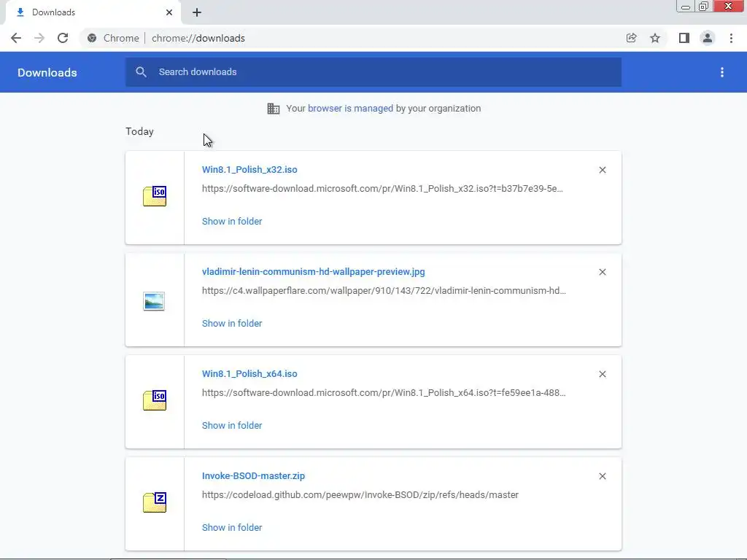The image size is (747, 560).
Task: Remove Win8.1_Polish_x64.iso from the list
Action: 603,374
